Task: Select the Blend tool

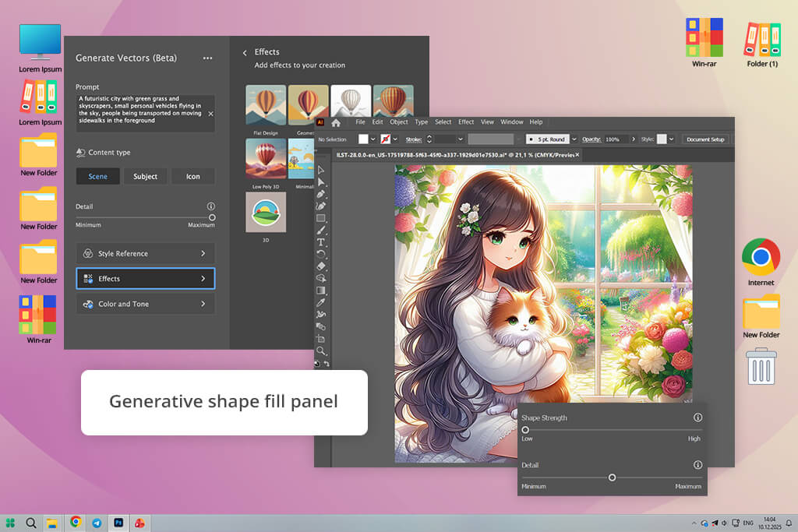Action: click(x=321, y=326)
